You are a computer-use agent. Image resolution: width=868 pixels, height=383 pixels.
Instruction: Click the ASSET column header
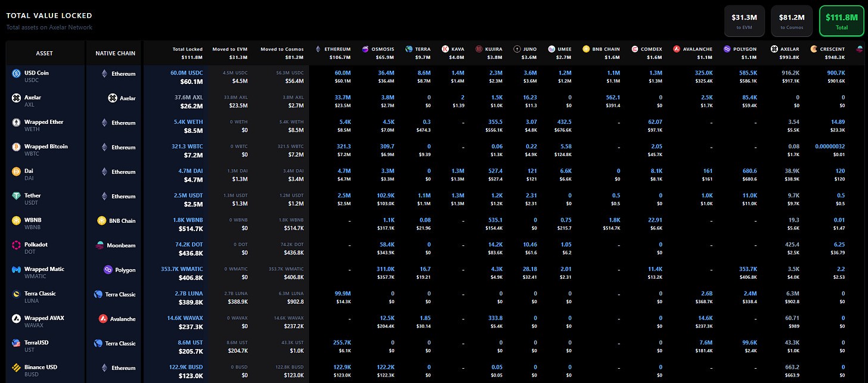click(44, 53)
